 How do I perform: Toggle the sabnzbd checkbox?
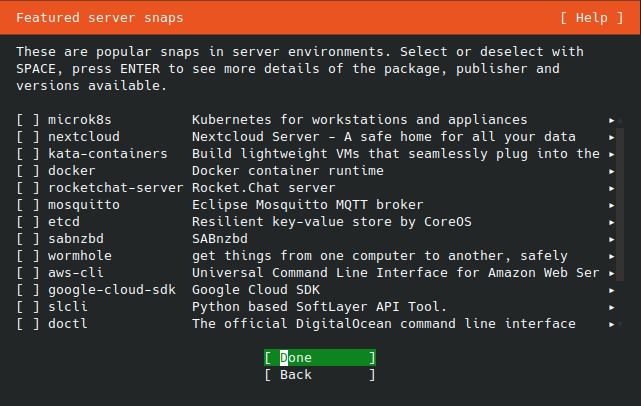click(x=28, y=239)
